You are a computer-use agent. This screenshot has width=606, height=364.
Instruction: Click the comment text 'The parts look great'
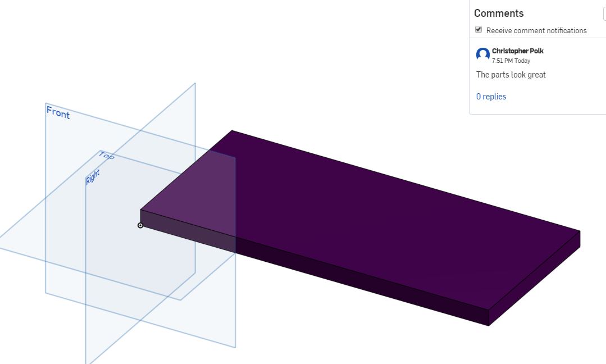pyautogui.click(x=511, y=75)
